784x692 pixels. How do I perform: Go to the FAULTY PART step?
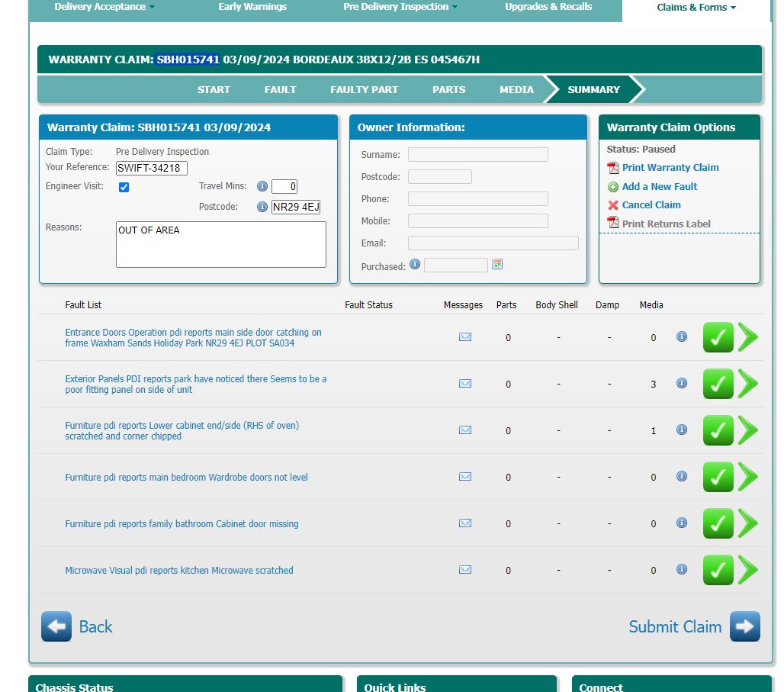click(x=364, y=89)
